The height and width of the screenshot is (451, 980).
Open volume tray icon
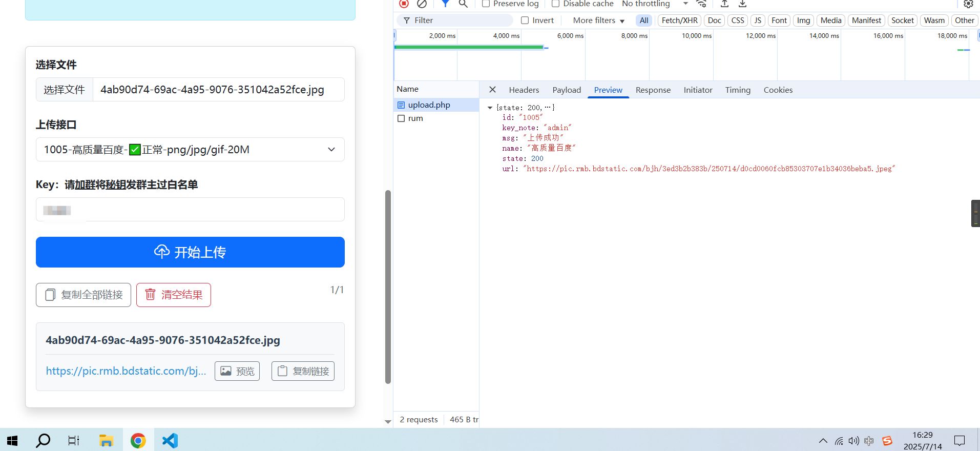(x=853, y=441)
